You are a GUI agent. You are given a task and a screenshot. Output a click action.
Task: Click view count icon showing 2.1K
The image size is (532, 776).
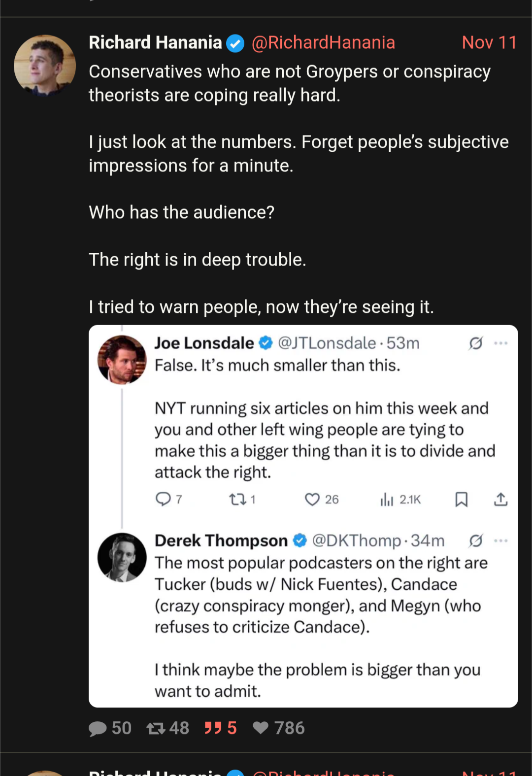pos(387,500)
